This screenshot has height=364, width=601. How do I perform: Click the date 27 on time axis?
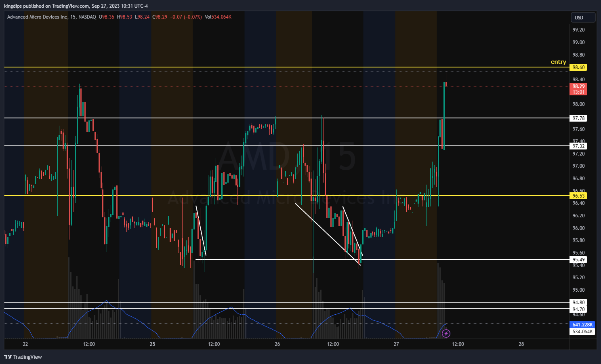(x=396, y=344)
